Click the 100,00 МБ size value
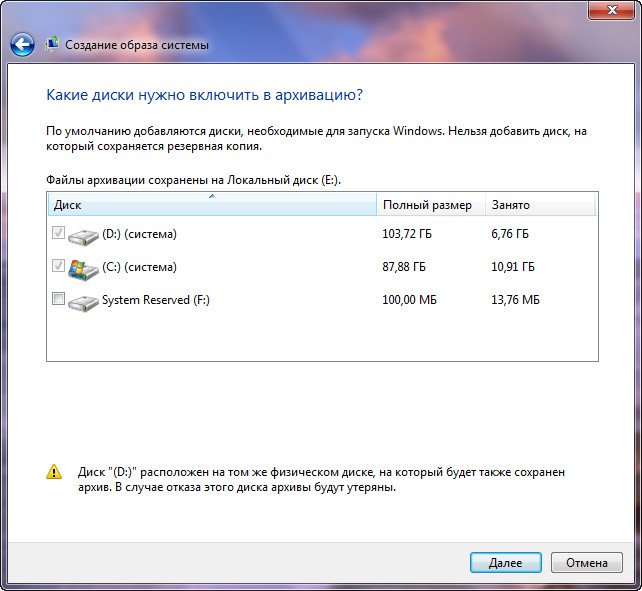Image resolution: width=642 pixels, height=591 pixels. (409, 300)
